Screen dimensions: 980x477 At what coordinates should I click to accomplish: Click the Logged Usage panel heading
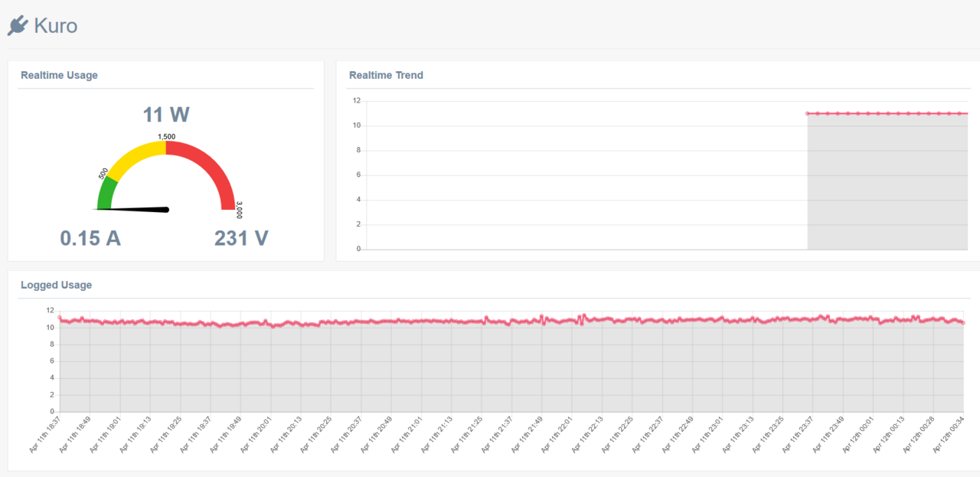pyautogui.click(x=56, y=285)
